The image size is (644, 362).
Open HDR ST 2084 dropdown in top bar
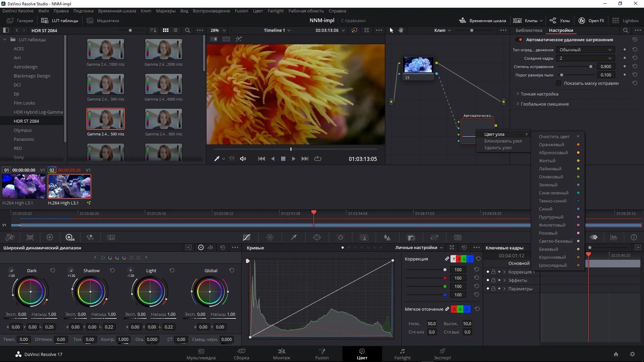(45, 30)
